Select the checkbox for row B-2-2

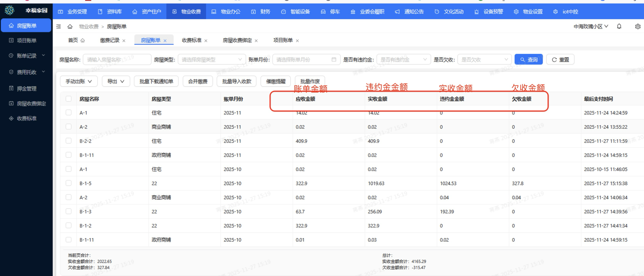click(x=69, y=141)
